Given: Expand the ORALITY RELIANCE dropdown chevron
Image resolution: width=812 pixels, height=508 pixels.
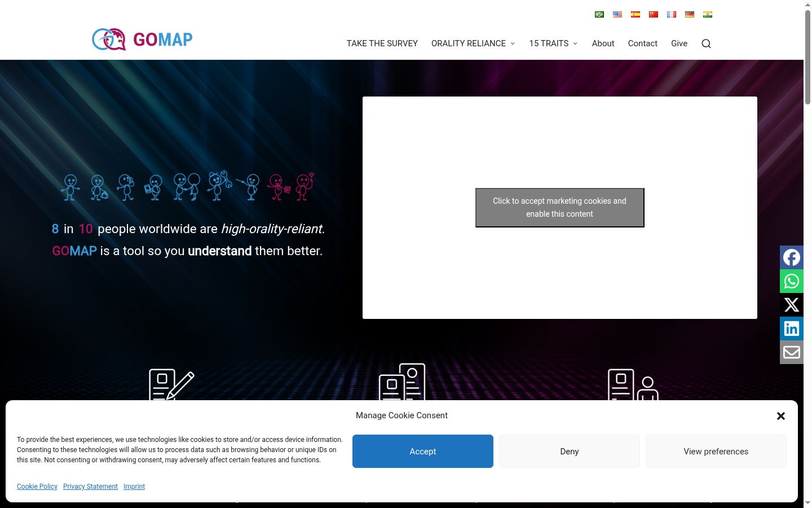Looking at the screenshot, I should point(513,43).
